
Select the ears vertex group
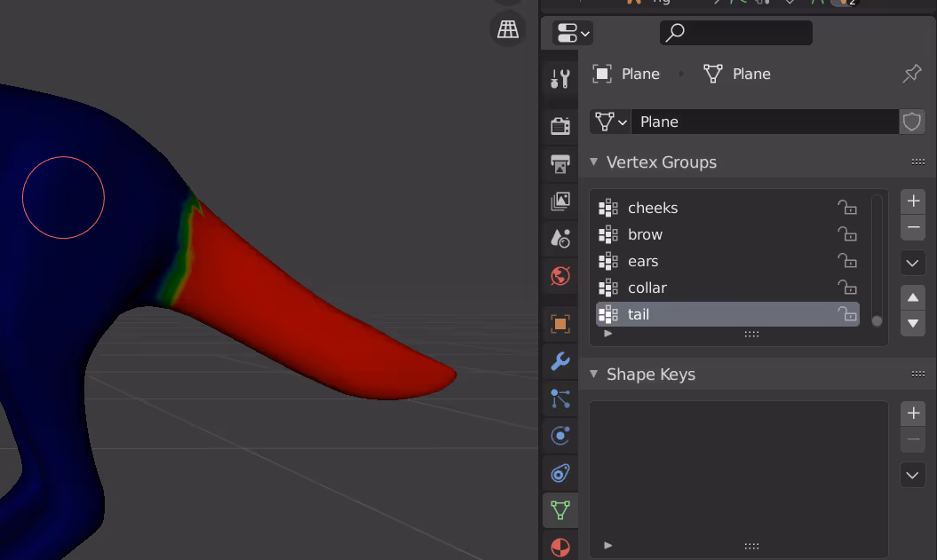click(727, 261)
